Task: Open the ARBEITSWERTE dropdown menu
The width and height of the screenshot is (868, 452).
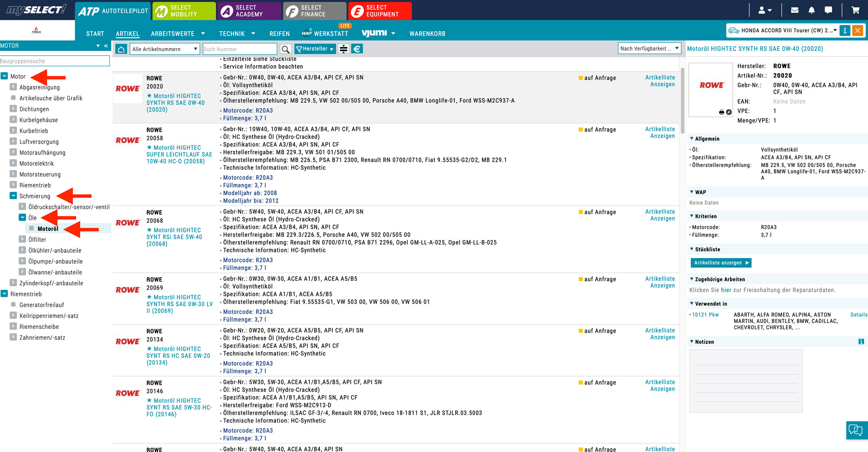Action: [178, 33]
